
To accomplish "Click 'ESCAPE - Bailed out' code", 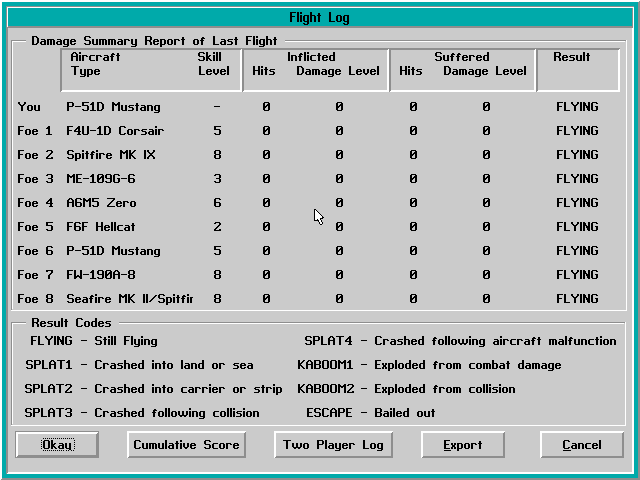I will pos(371,413).
